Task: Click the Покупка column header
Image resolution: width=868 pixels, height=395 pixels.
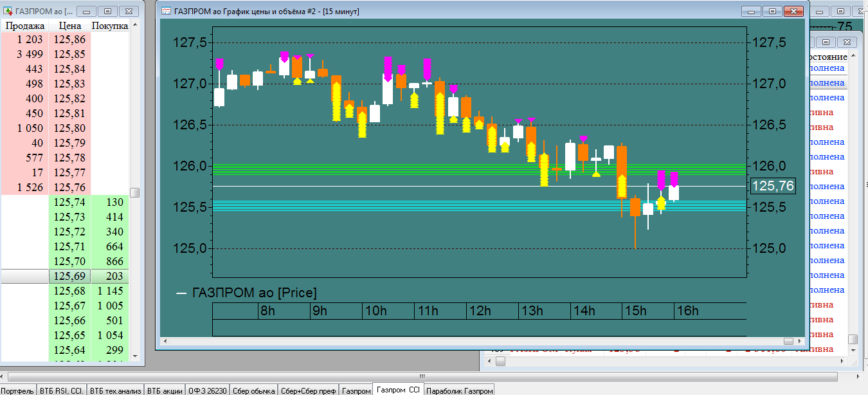Action: pos(110,26)
